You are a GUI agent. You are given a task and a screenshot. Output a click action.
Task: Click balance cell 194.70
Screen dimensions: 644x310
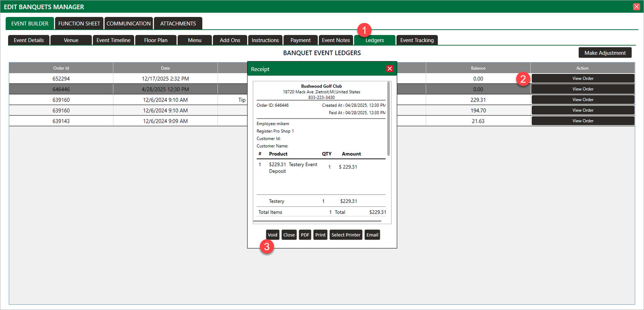[x=478, y=111]
